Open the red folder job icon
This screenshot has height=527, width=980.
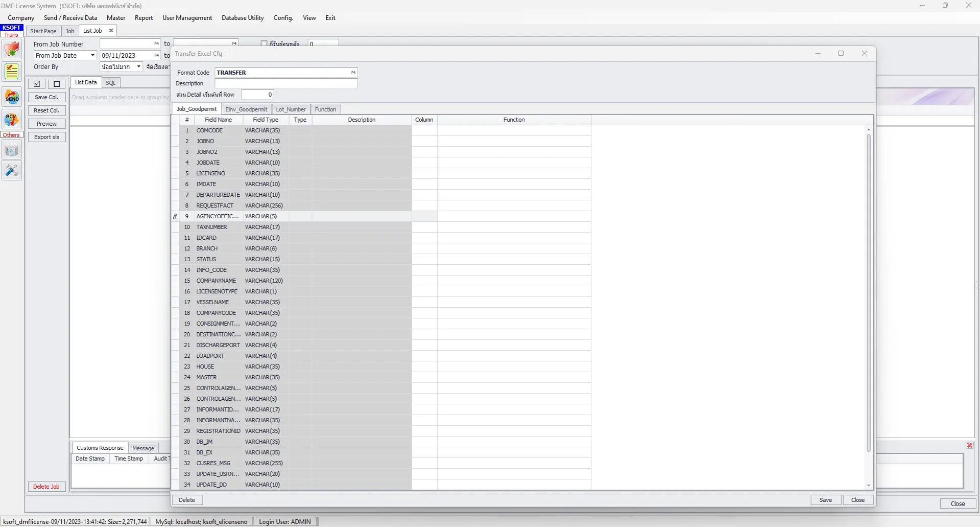12,50
